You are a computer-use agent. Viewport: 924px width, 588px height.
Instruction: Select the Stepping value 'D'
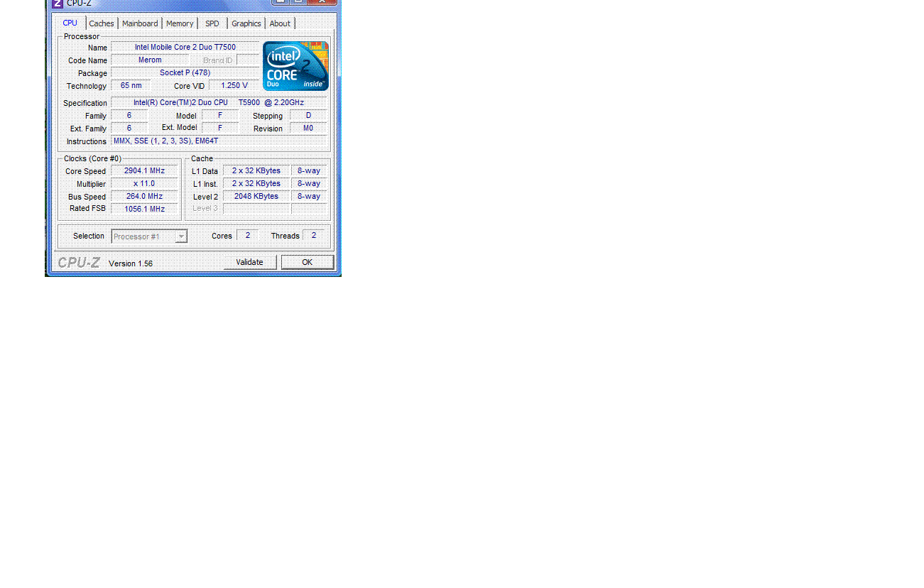point(308,116)
